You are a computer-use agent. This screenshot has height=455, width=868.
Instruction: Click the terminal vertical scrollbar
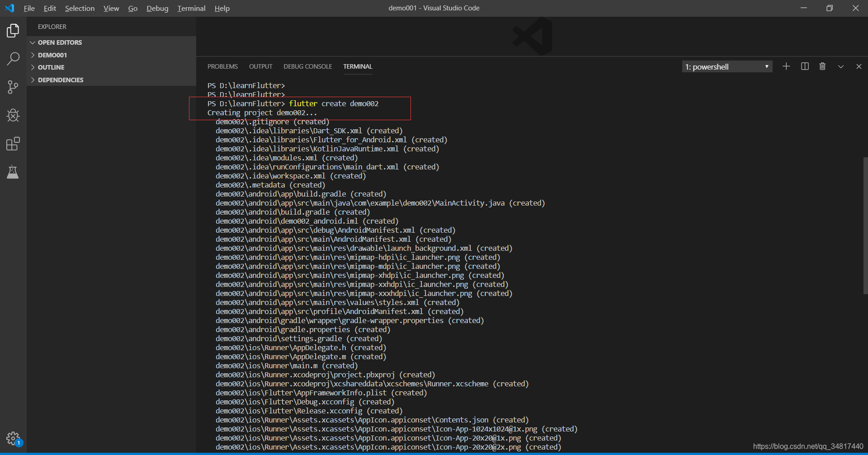point(865,226)
